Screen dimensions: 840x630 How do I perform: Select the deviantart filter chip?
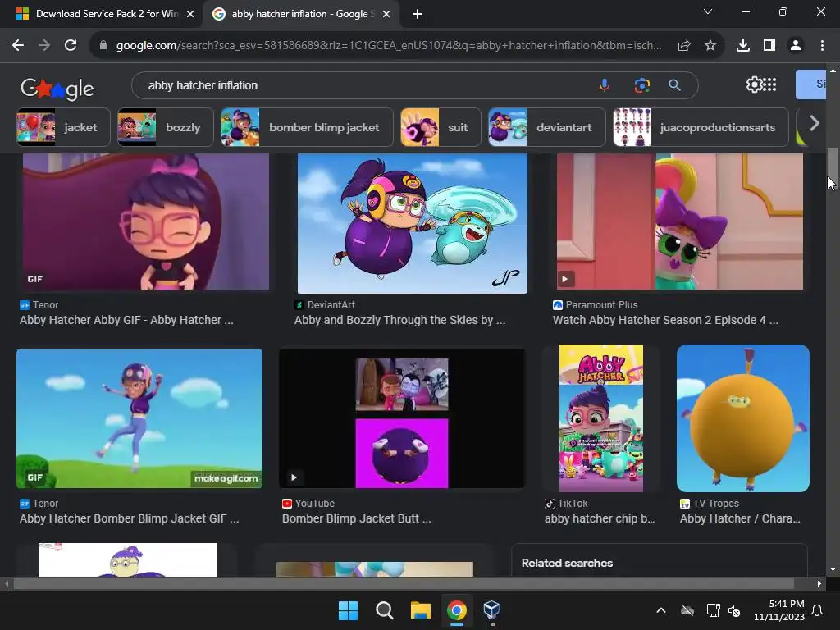point(546,127)
